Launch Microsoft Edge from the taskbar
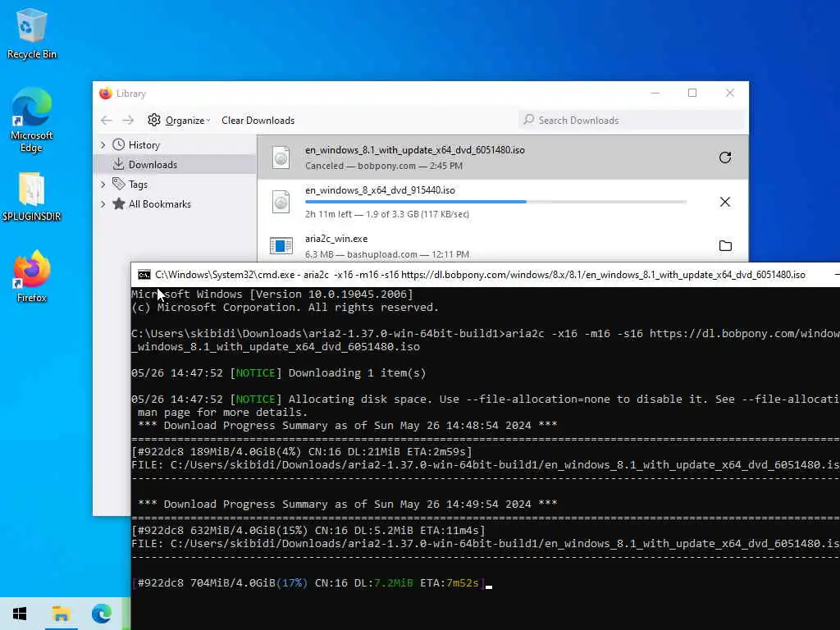The width and height of the screenshot is (840, 630). (x=101, y=614)
